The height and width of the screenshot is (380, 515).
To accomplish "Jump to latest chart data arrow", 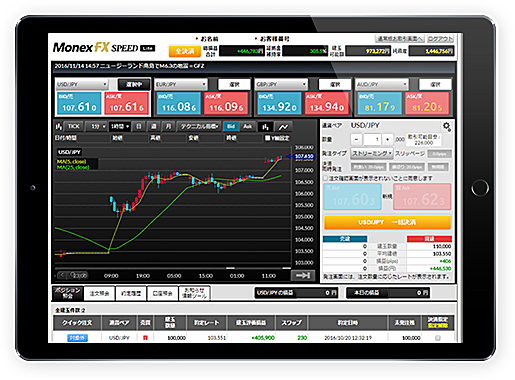I will (x=303, y=275).
